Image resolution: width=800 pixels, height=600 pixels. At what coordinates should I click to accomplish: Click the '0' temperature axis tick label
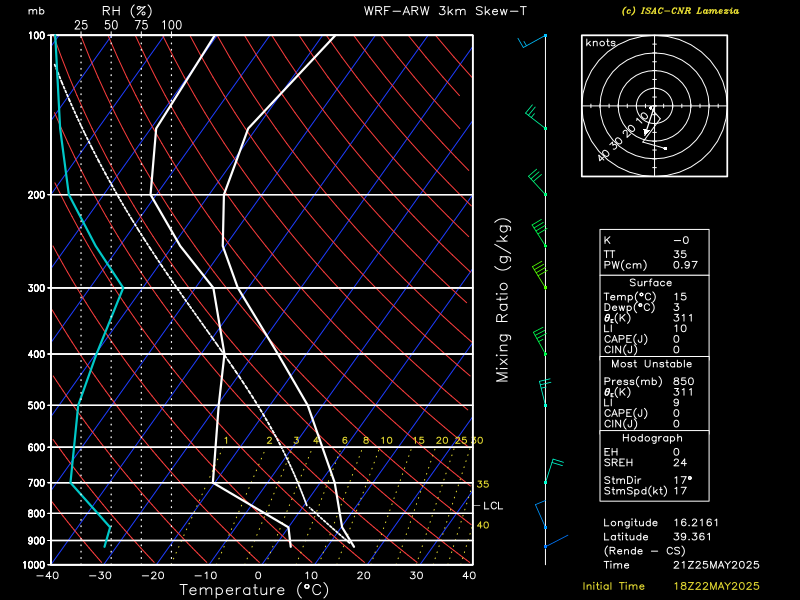click(x=258, y=576)
